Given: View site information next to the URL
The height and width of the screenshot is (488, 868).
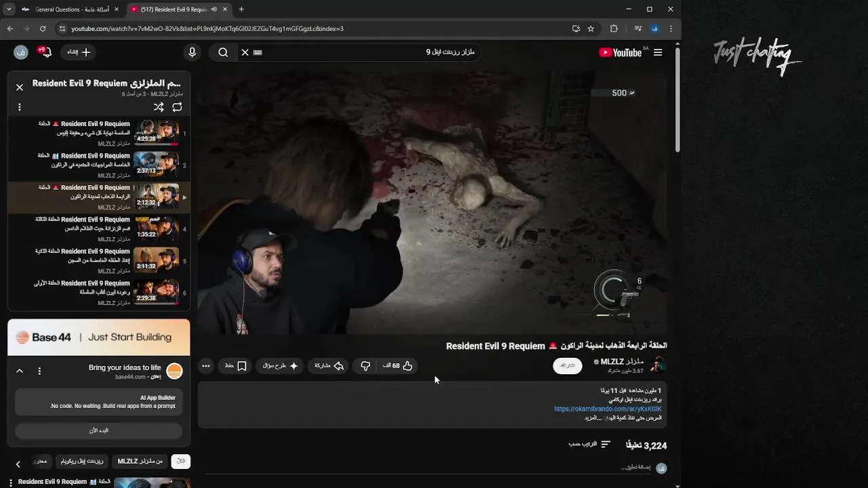Looking at the screenshot, I should (62, 28).
